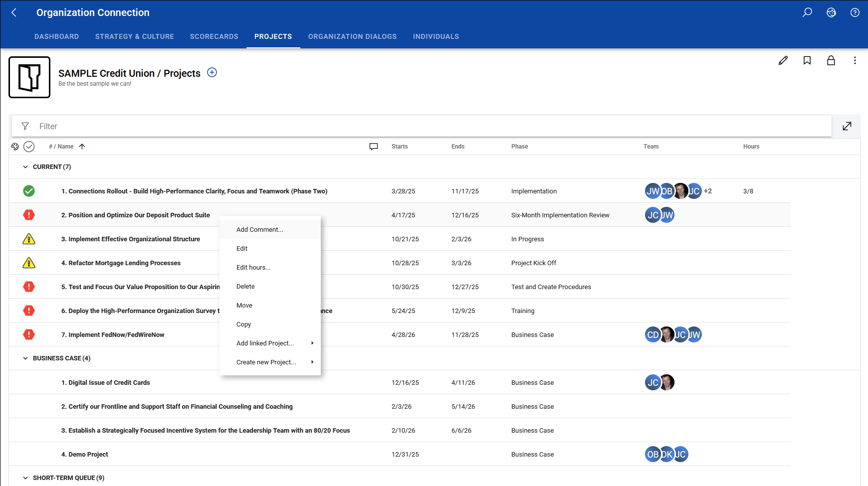Click the comments column icon
The width and height of the screenshot is (868, 486).
374,147
